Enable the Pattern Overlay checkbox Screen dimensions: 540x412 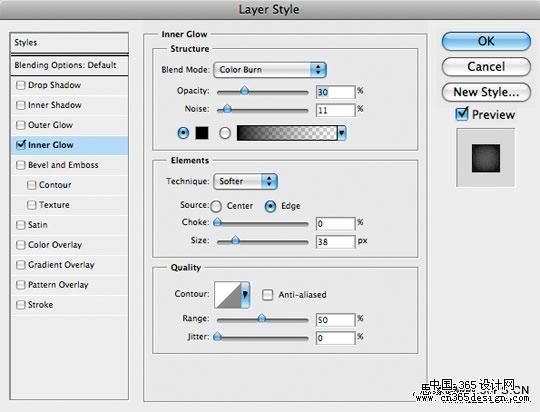click(21, 285)
